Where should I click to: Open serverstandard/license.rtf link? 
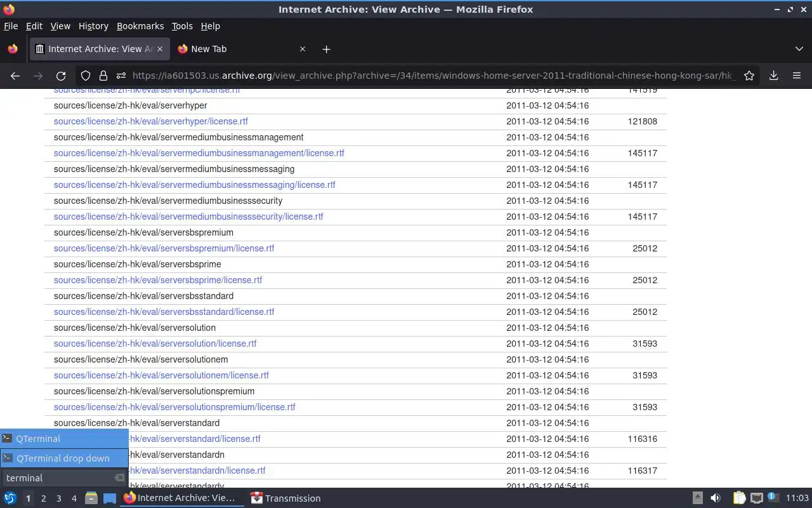pos(194,439)
